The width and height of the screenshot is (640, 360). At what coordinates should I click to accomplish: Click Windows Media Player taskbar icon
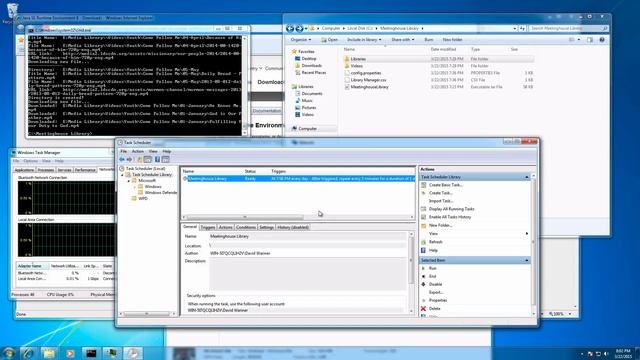[x=70, y=353]
